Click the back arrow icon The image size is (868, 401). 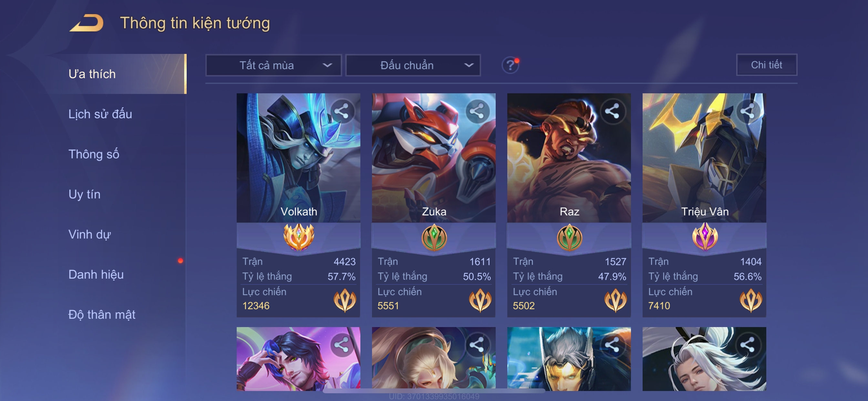coord(87,23)
